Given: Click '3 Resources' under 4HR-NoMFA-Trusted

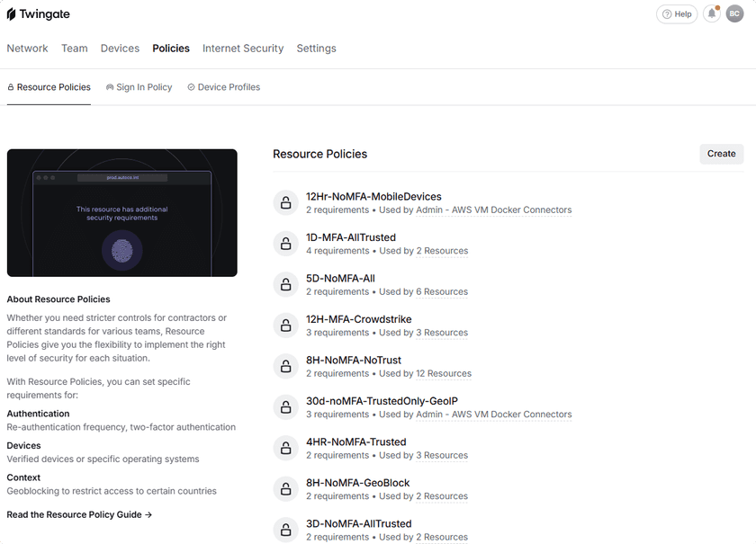Looking at the screenshot, I should [442, 455].
